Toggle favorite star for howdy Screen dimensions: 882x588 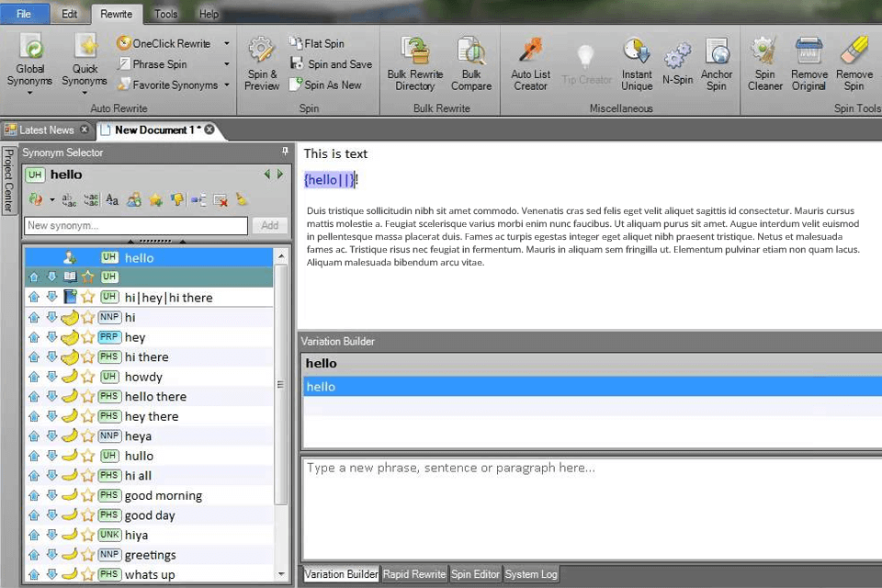coord(88,377)
